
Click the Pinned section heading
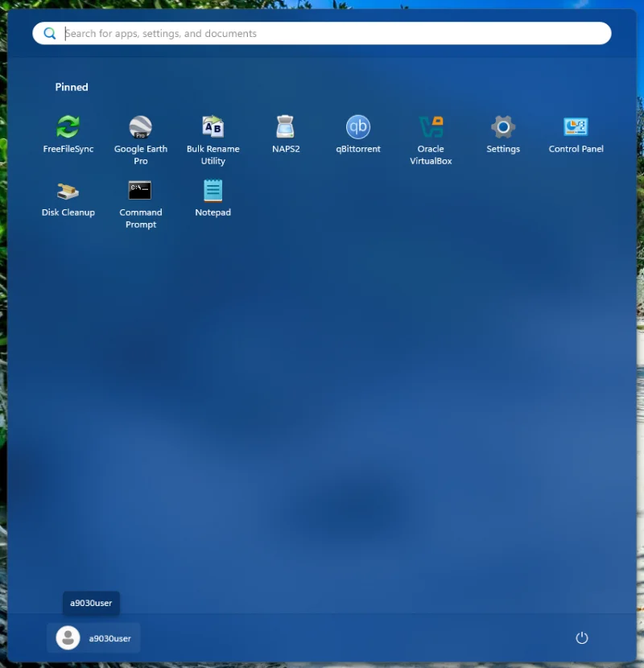tap(72, 87)
